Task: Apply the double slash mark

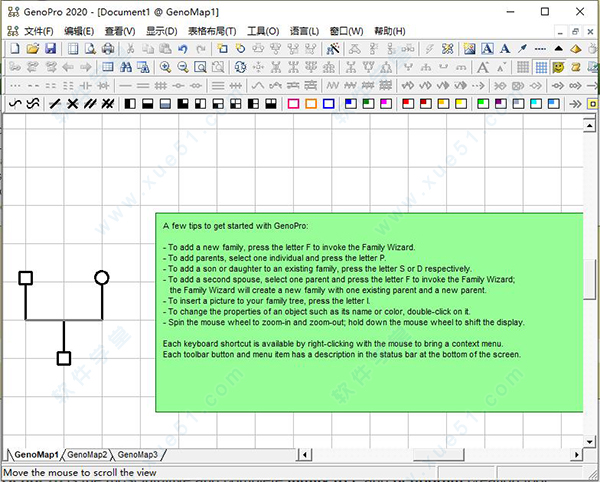Action: point(90,104)
